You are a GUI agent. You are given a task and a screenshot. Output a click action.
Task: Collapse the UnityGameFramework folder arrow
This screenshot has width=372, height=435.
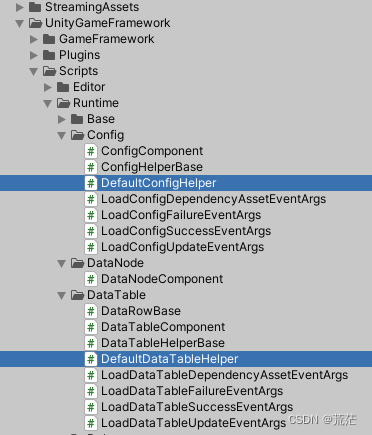[20, 23]
